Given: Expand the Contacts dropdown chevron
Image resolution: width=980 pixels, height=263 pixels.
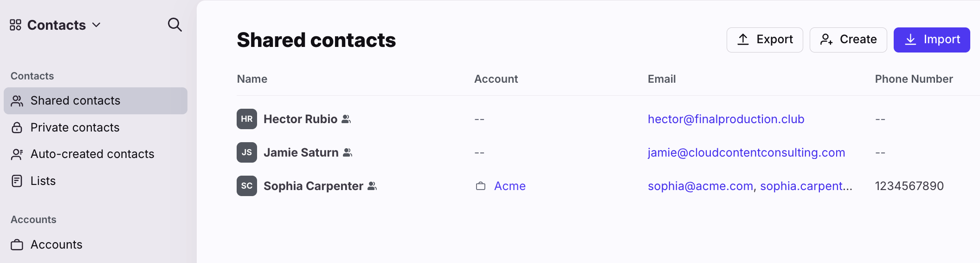Looking at the screenshot, I should click(97, 25).
